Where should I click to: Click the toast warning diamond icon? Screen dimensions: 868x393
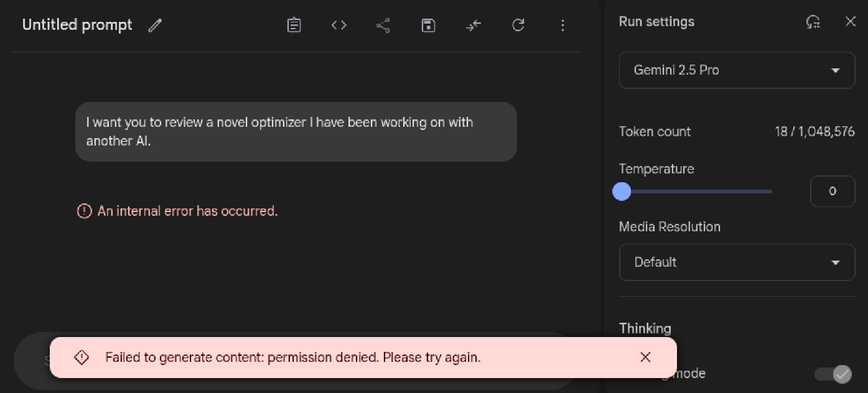[82, 358]
